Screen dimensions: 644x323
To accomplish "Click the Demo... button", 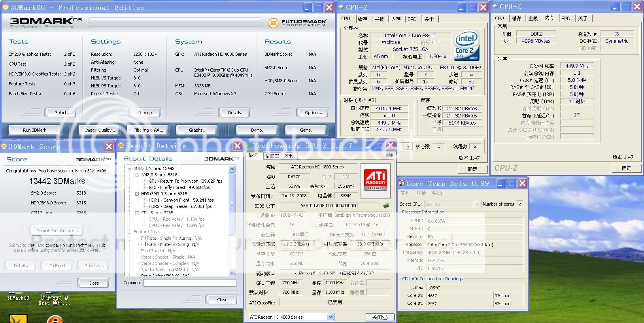I will click(x=258, y=130).
